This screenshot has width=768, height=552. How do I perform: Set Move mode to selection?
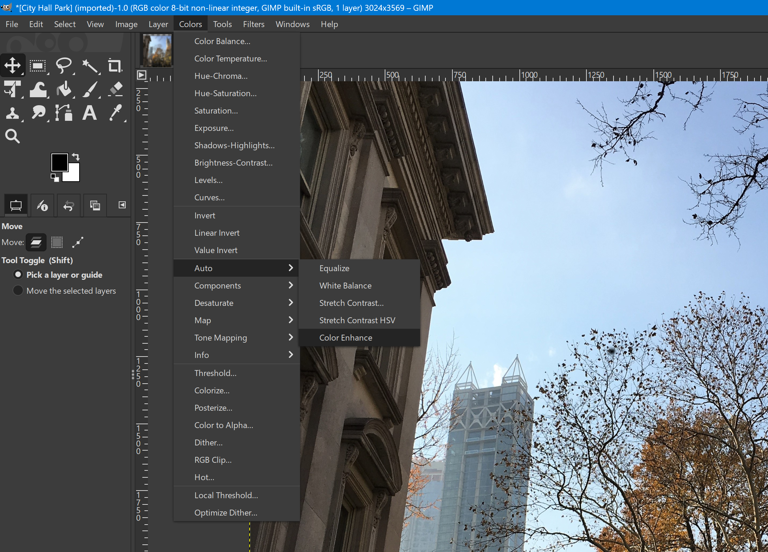[x=57, y=242]
